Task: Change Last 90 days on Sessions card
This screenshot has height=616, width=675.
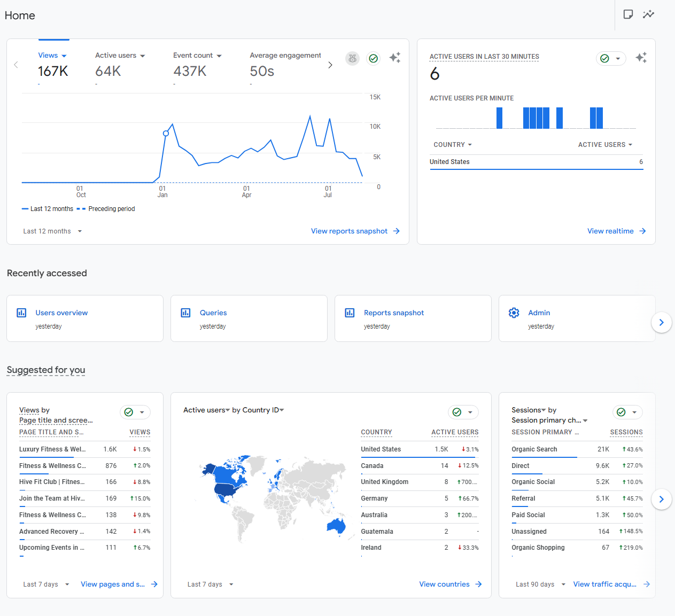Action: click(x=540, y=584)
